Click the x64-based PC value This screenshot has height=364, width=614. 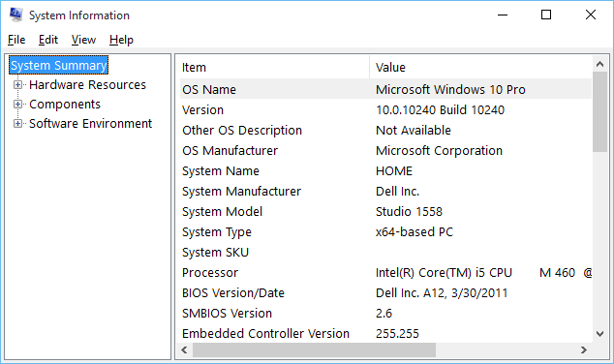tap(414, 232)
